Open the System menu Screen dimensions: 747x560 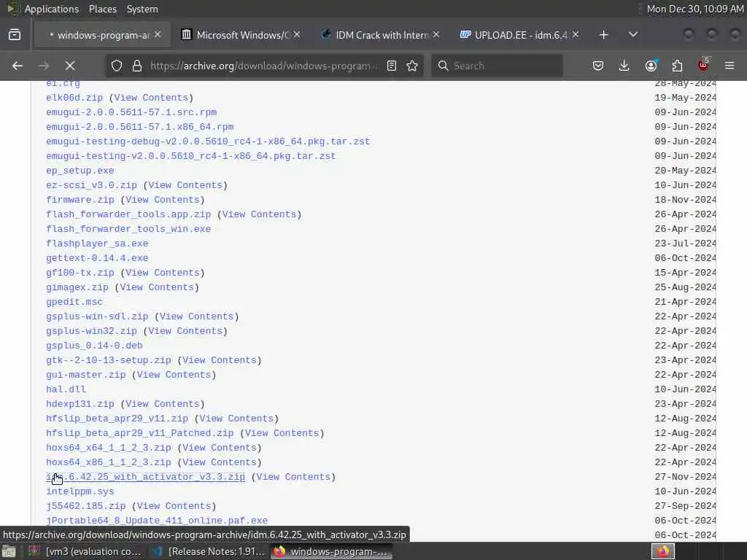[x=142, y=9]
